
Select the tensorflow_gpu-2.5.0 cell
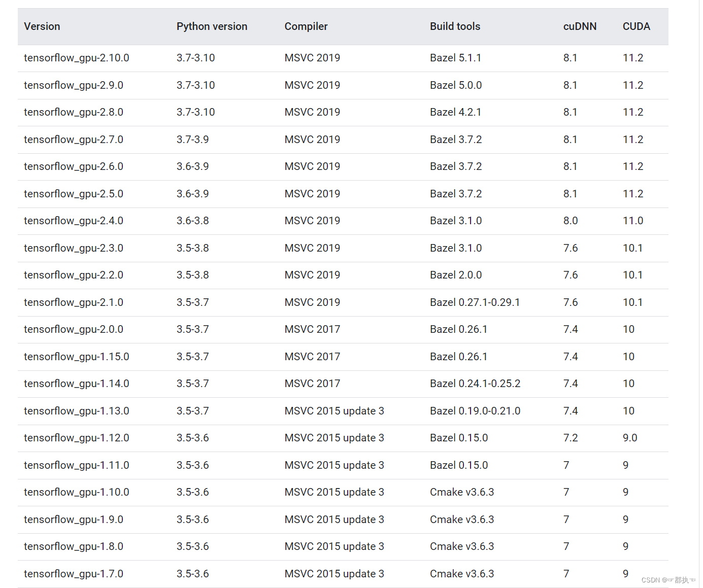[74, 194]
